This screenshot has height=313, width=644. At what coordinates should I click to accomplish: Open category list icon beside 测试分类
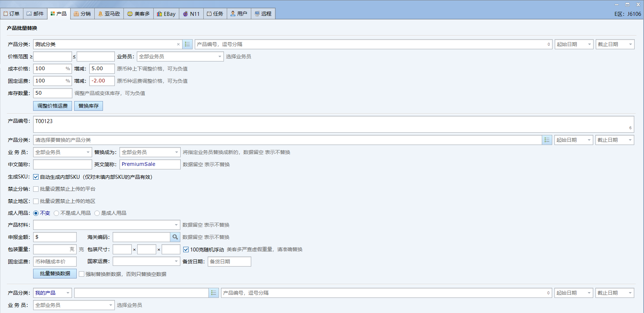pos(187,44)
